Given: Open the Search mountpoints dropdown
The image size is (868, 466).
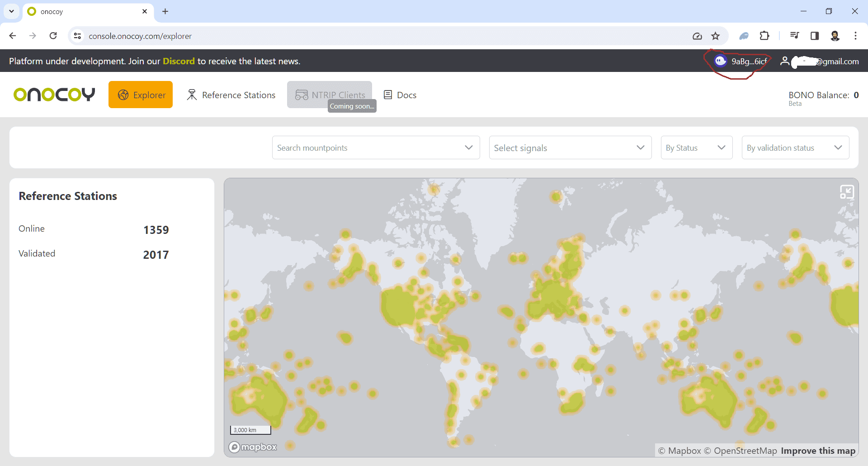Looking at the screenshot, I should click(x=376, y=147).
